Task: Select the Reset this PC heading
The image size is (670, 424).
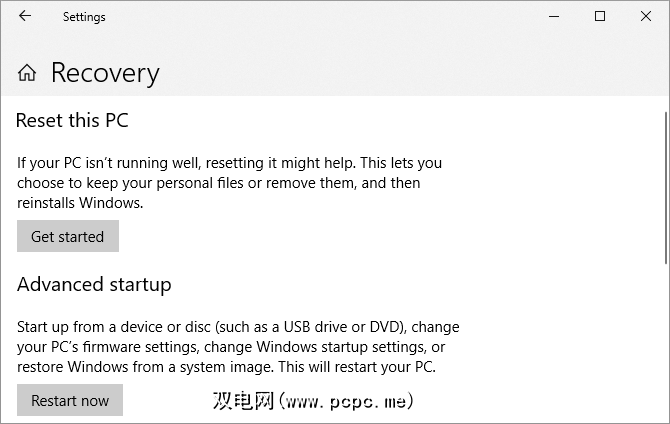Action: 73,121
